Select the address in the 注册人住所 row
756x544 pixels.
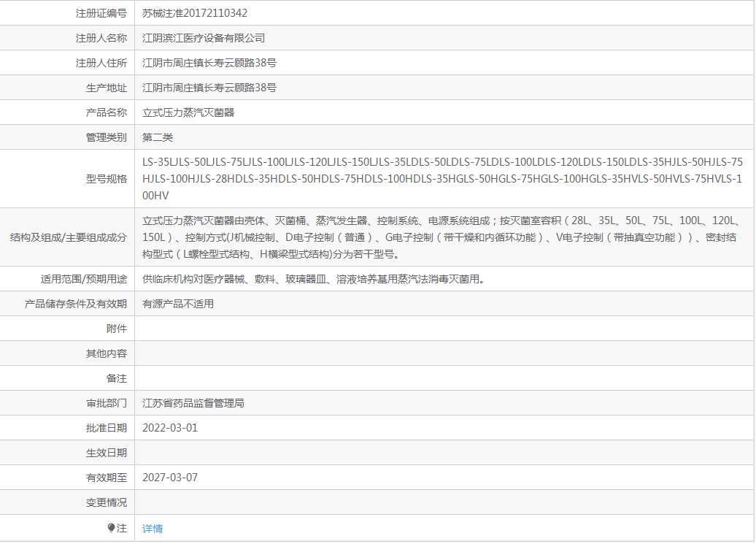209,63
